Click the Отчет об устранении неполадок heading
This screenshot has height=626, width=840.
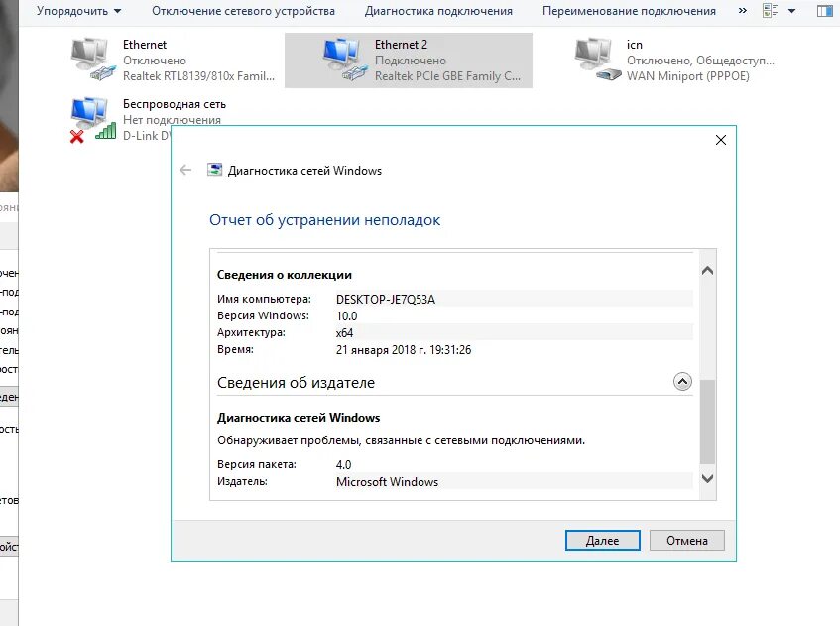click(x=324, y=219)
